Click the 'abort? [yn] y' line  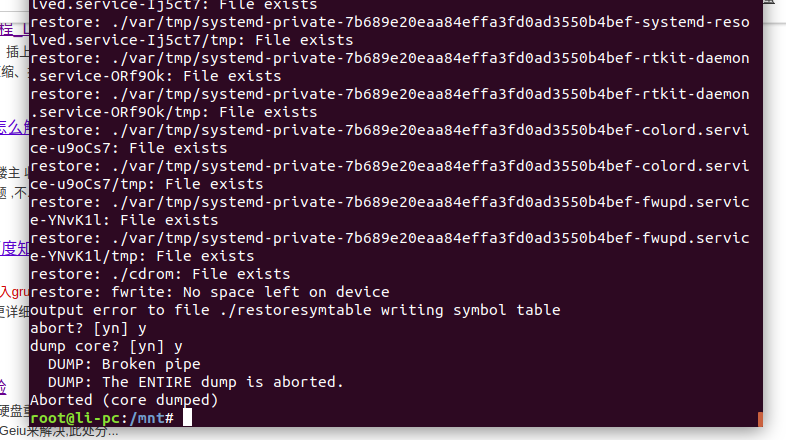88,328
